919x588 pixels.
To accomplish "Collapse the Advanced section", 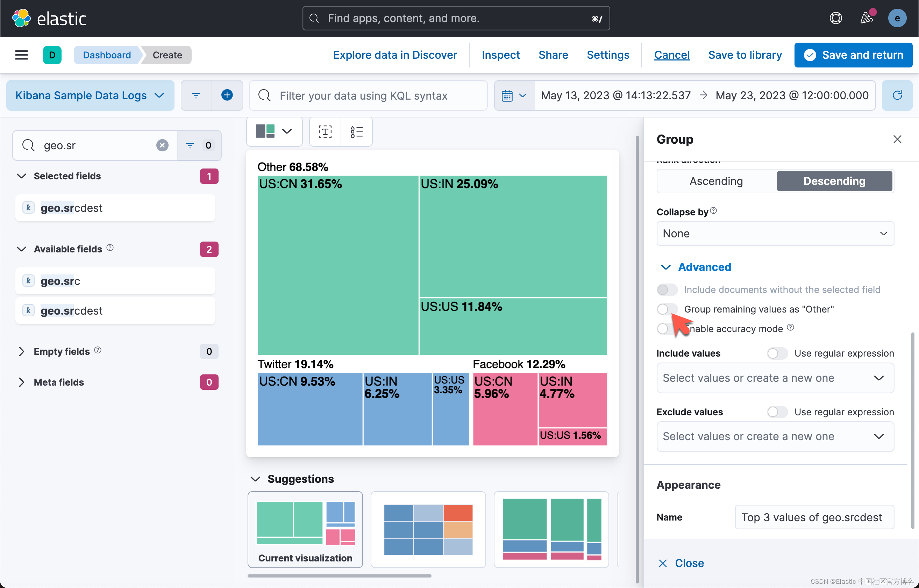I will (x=696, y=267).
